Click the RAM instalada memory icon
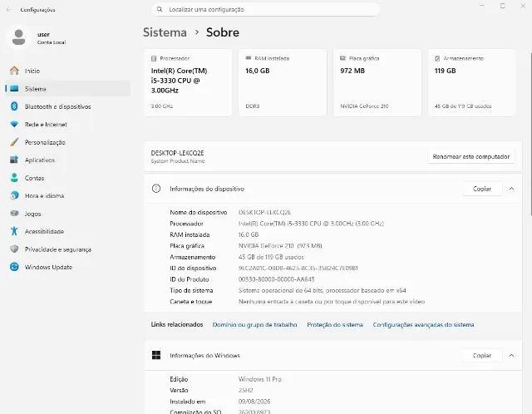 coord(249,58)
